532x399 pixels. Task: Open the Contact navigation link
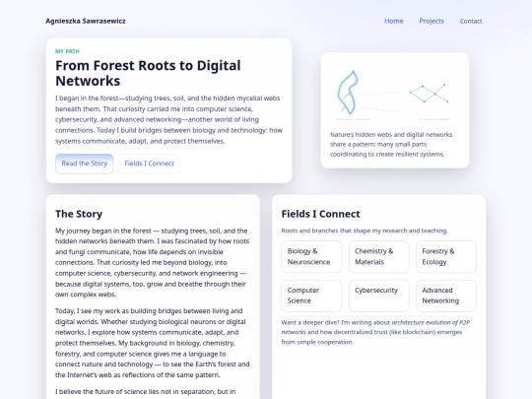pyautogui.click(x=471, y=21)
